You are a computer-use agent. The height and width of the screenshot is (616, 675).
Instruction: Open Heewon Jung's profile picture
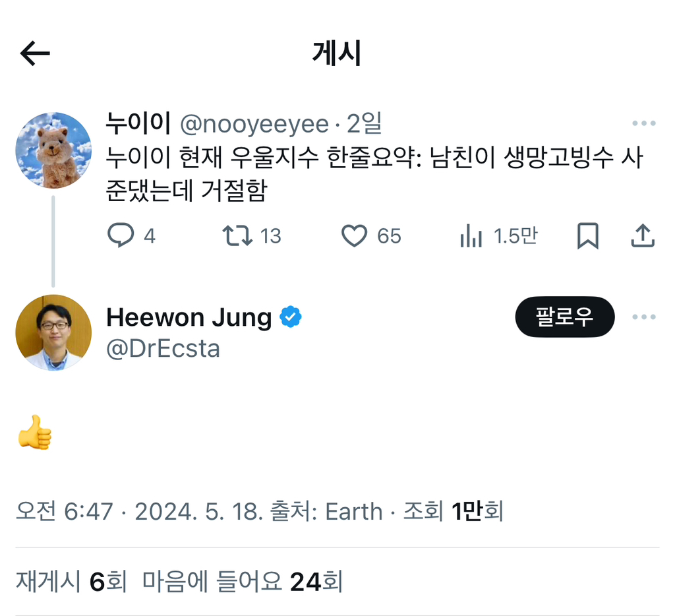53,332
